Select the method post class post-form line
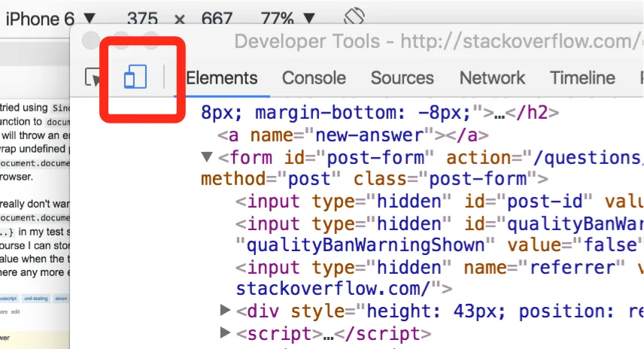 pyautogui.click(x=374, y=178)
